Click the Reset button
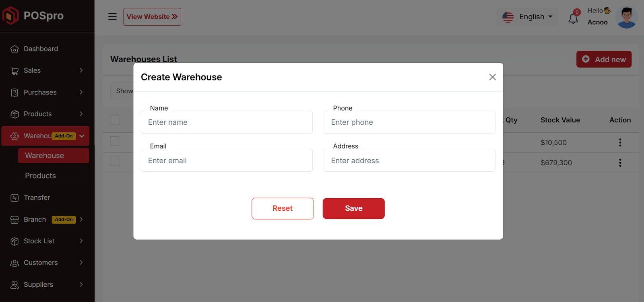Image resolution: width=644 pixels, height=302 pixels. (283, 208)
